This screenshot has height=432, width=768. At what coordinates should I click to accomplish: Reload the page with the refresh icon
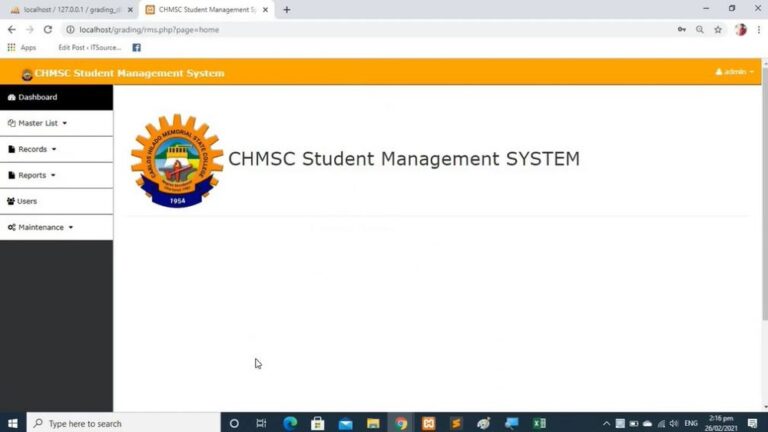pyautogui.click(x=47, y=30)
